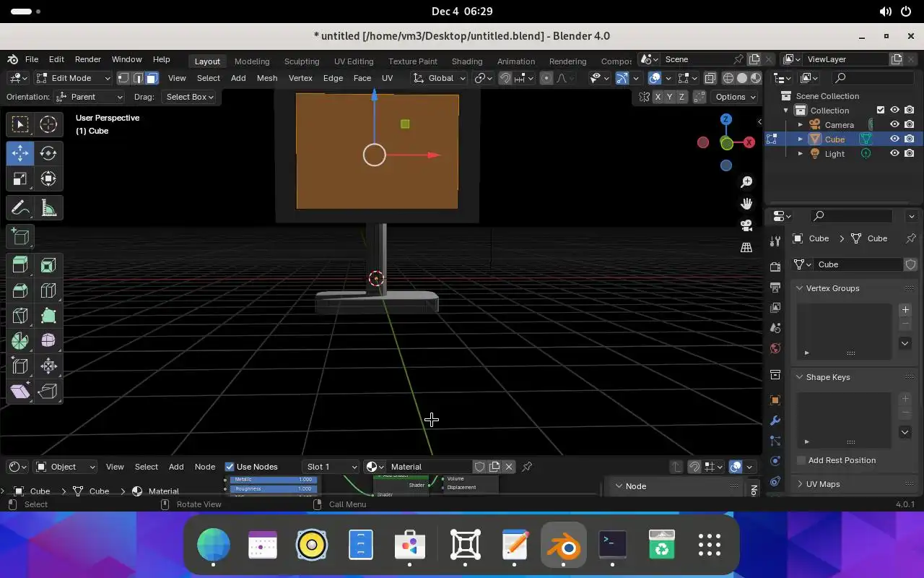924x578 pixels.
Task: Select the Annotate pencil tool
Action: 20,208
